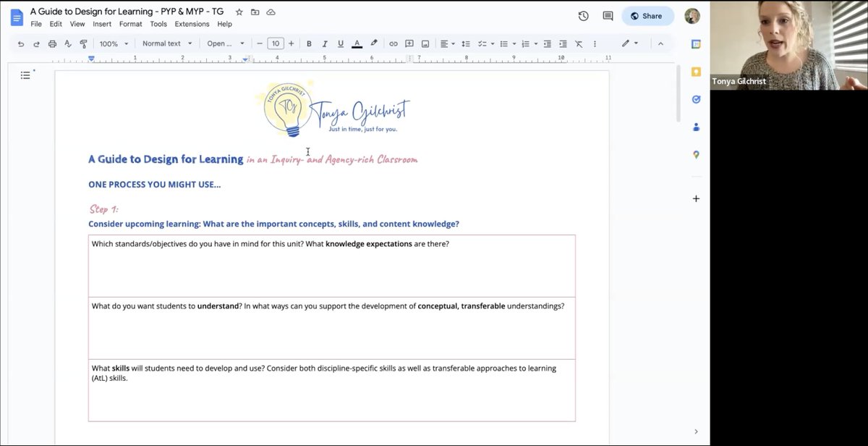Check cloud save status icon
The width and height of the screenshot is (868, 446).
tap(271, 12)
